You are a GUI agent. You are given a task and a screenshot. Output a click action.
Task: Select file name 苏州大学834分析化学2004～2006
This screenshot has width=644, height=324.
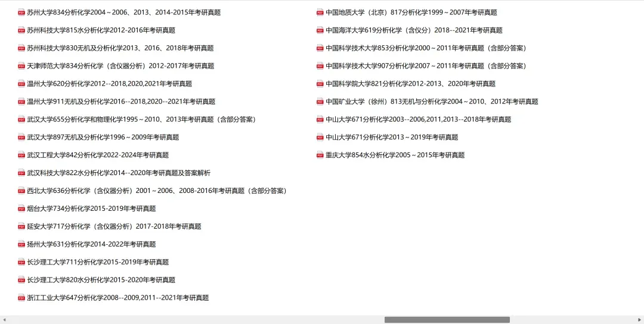[123, 13]
